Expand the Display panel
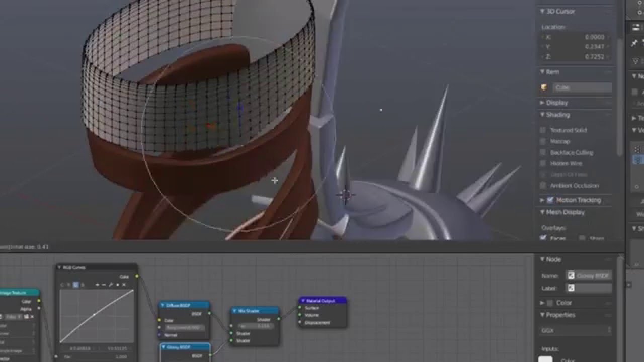 click(x=543, y=102)
